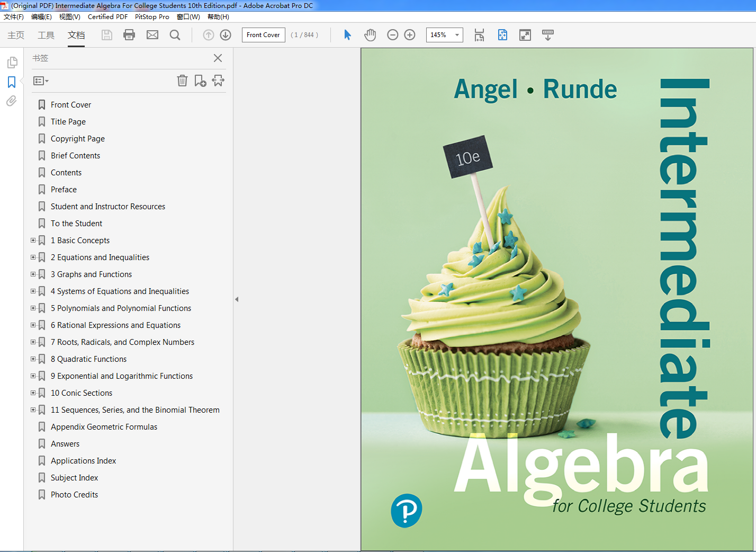
Task: Select the Front Cover bookmark
Action: coord(71,105)
